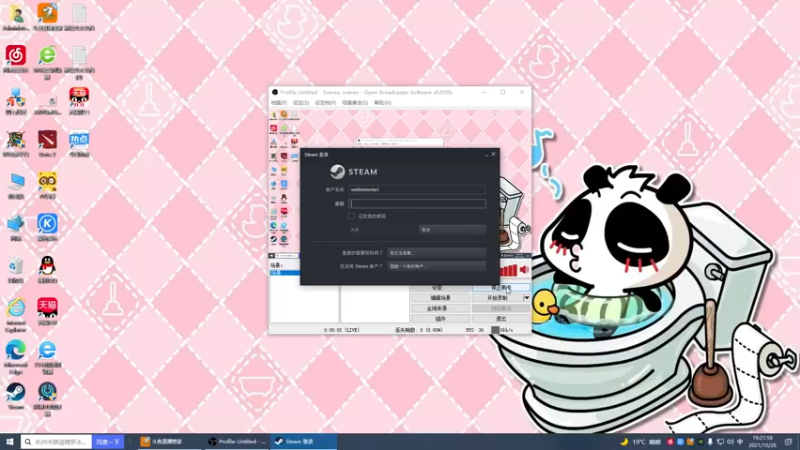This screenshot has height=450, width=800.
Task: Open the This PC computer desktop icon
Action: coord(16,182)
